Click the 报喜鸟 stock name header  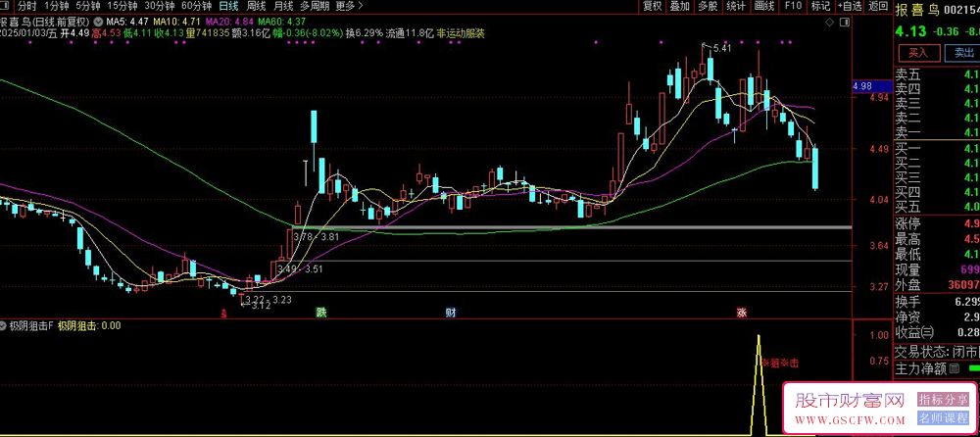(x=915, y=10)
